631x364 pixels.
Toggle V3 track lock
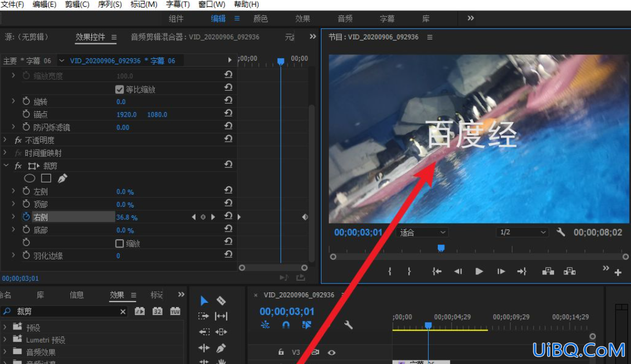coord(281,352)
